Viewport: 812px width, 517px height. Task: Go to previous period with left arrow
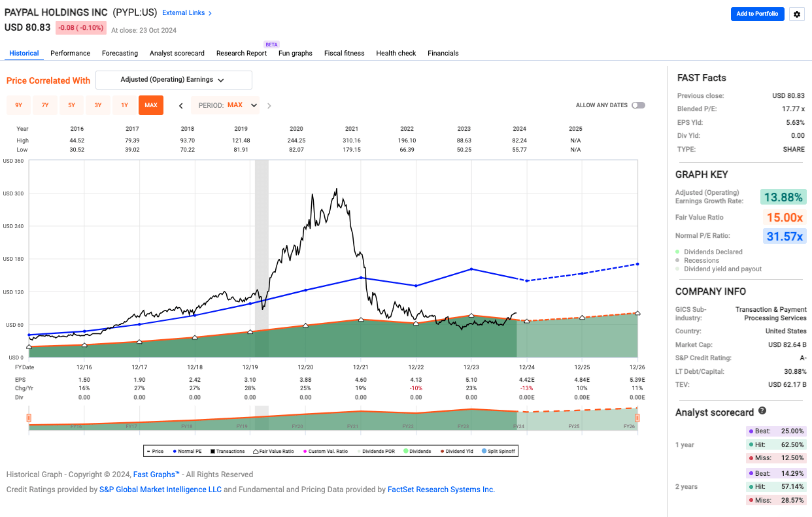[181, 105]
